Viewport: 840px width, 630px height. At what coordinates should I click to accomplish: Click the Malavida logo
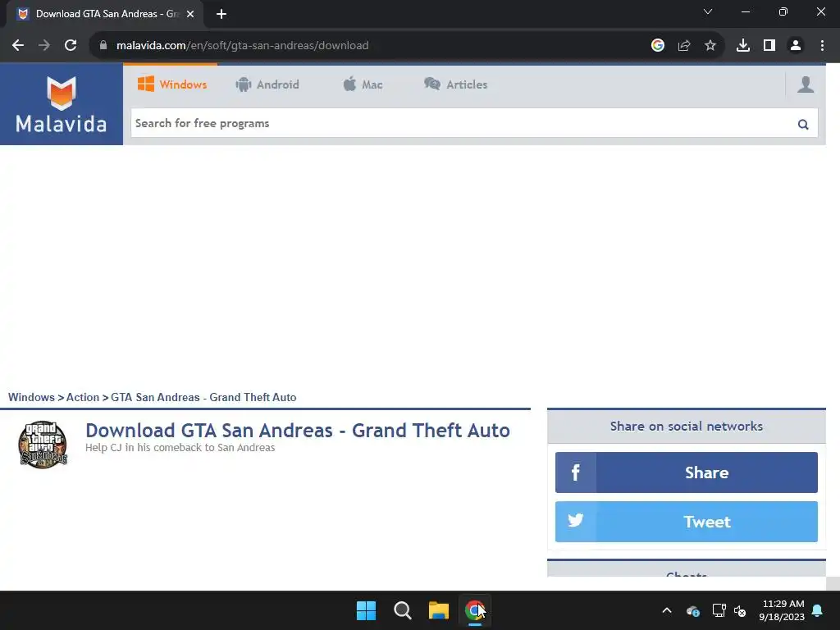pos(62,104)
